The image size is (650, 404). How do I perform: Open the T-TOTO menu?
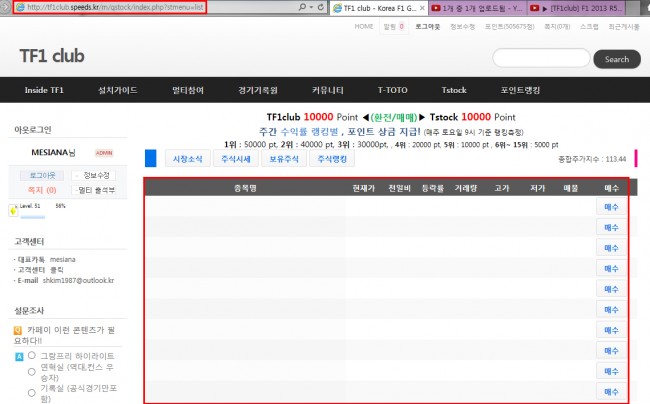pos(392,90)
